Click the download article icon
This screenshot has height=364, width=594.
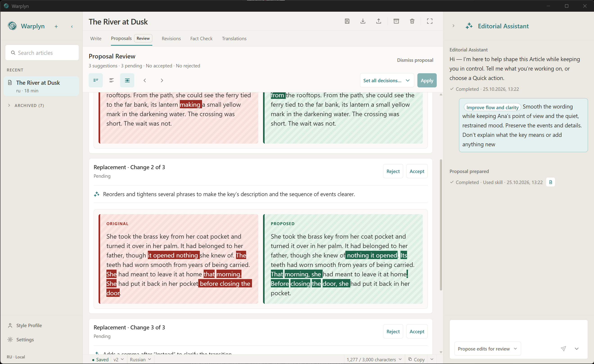pyautogui.click(x=362, y=21)
